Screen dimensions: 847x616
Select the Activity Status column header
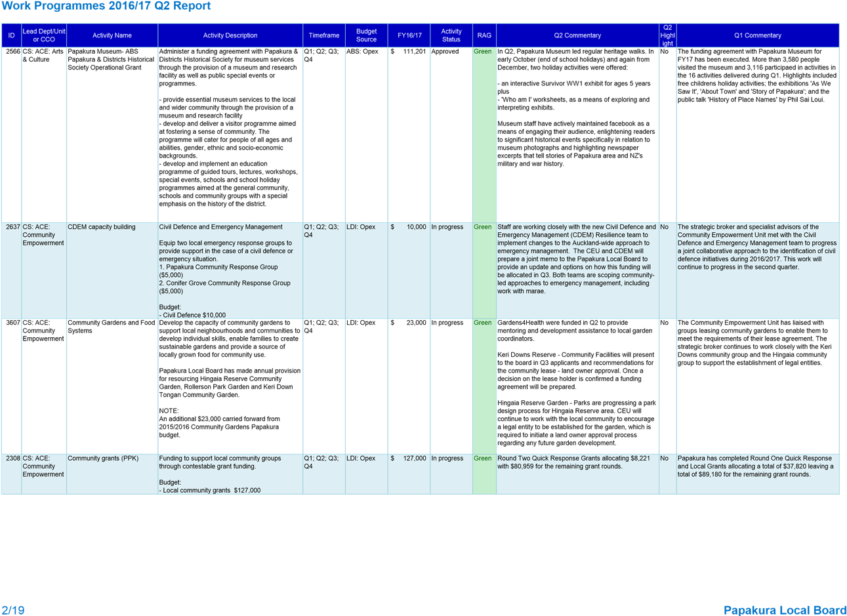(451, 35)
